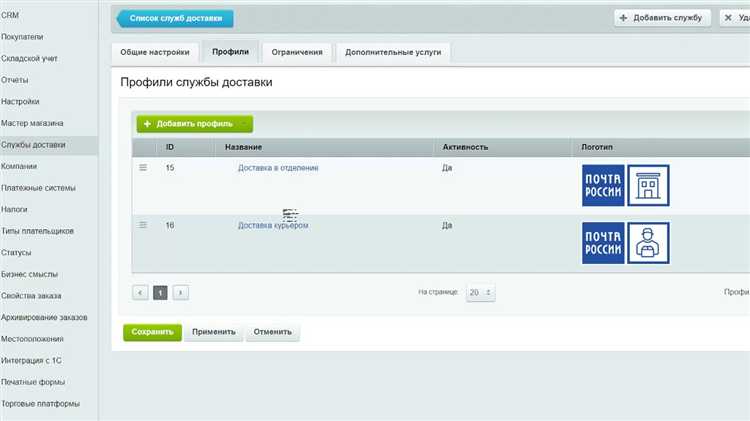Viewport: 750px width, 421px height.
Task: Open Доставка курьером profile link
Action: tap(273, 225)
